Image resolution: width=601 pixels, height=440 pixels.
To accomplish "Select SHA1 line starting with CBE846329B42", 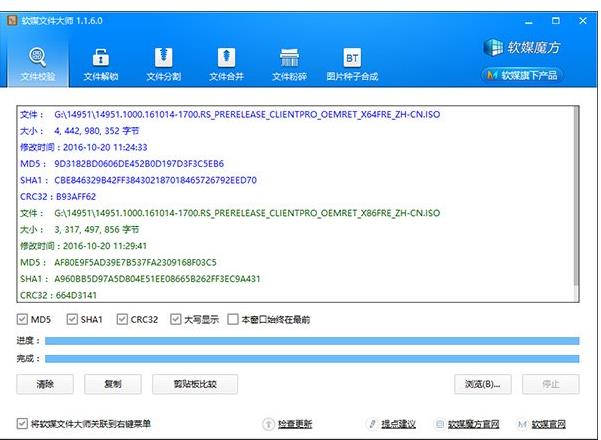I will coord(138,180).
